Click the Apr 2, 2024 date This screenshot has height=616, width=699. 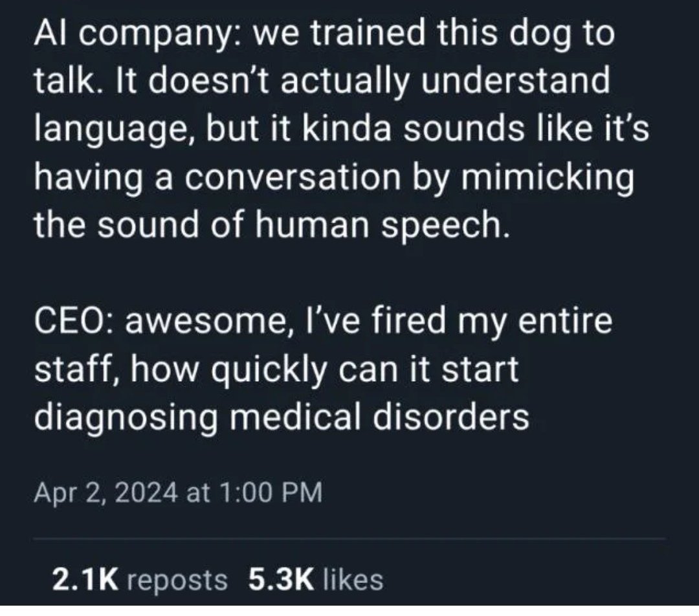click(x=105, y=495)
